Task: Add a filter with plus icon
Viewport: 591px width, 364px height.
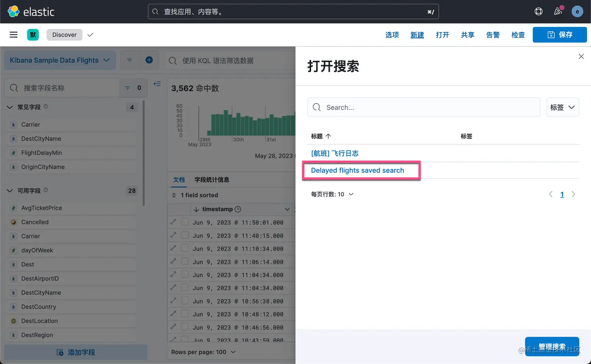Action: pyautogui.click(x=149, y=60)
